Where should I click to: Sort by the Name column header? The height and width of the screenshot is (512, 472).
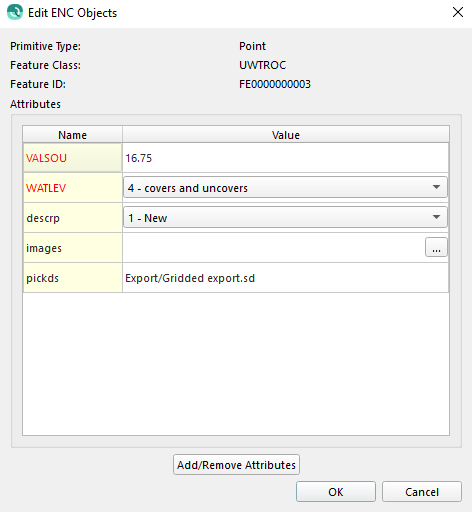(x=72, y=135)
